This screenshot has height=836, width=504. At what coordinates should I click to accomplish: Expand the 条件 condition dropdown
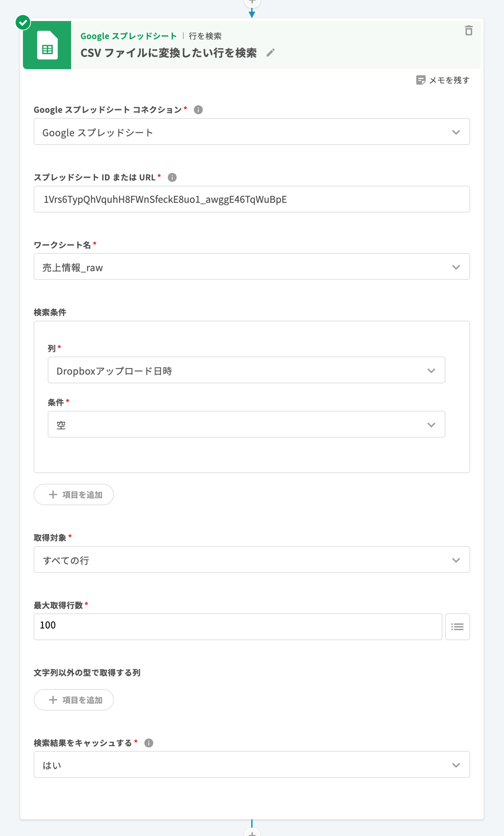click(x=246, y=424)
